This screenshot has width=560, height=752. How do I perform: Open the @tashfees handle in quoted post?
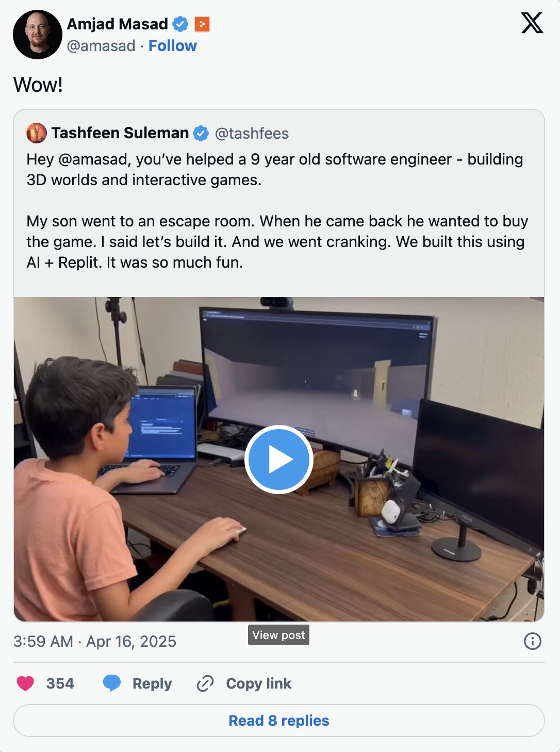252,134
